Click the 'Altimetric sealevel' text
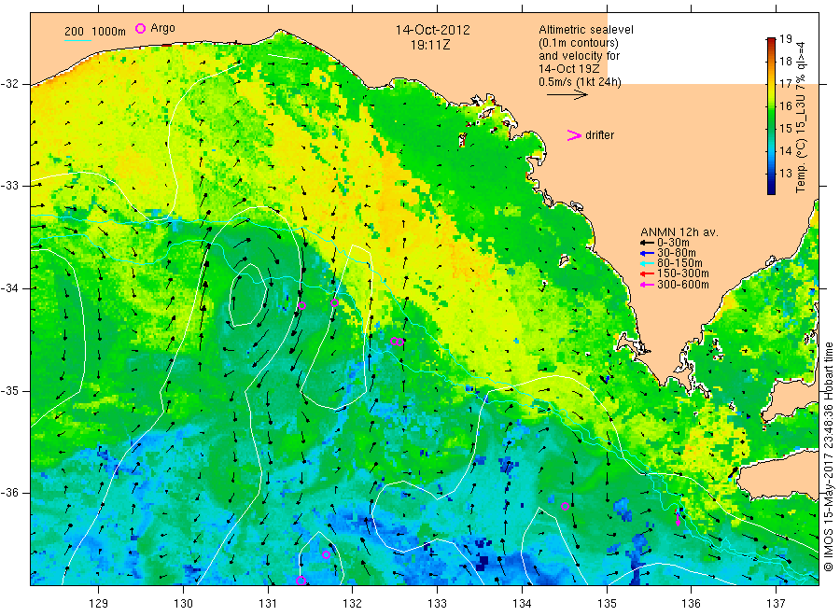 (x=586, y=30)
